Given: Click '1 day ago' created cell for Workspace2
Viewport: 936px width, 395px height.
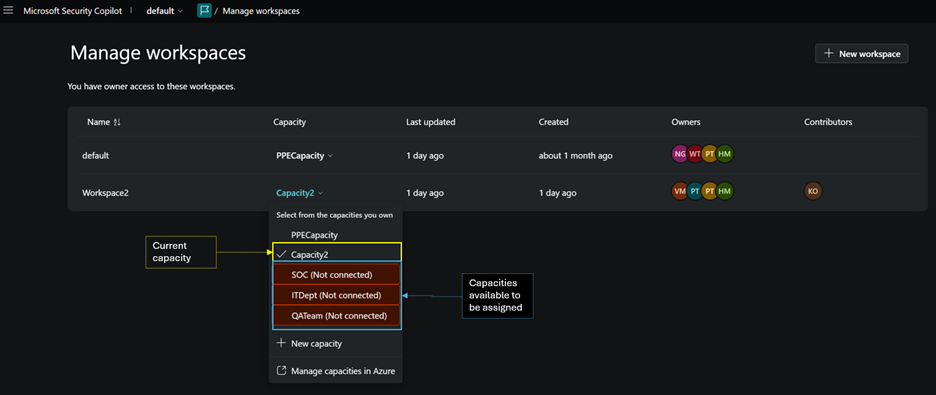Looking at the screenshot, I should point(557,193).
